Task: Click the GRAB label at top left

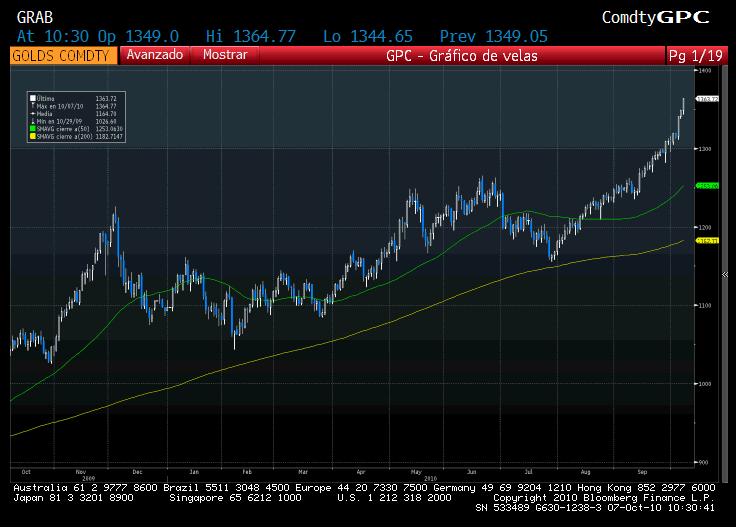Action: click(35, 17)
